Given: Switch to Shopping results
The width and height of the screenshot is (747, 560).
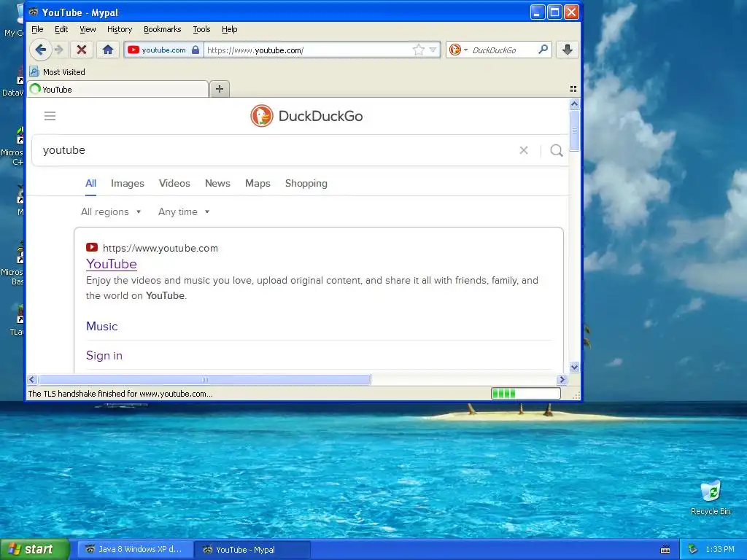Looking at the screenshot, I should [306, 183].
